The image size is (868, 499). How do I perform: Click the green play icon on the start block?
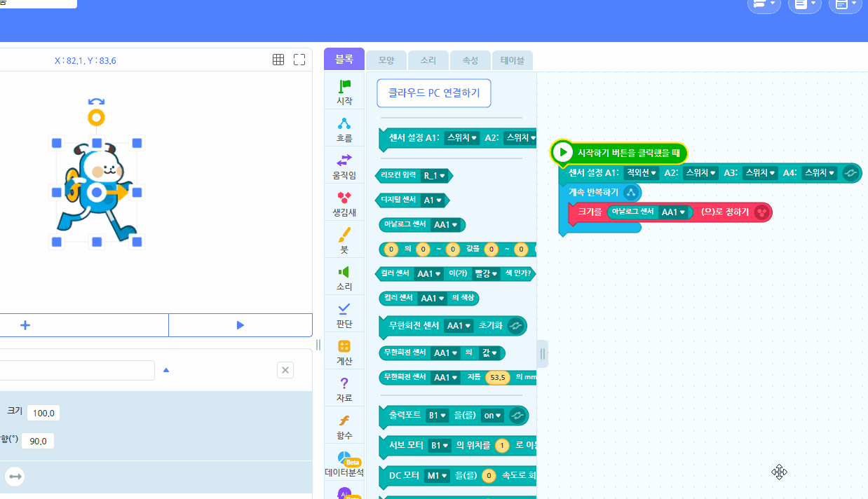[x=562, y=152]
